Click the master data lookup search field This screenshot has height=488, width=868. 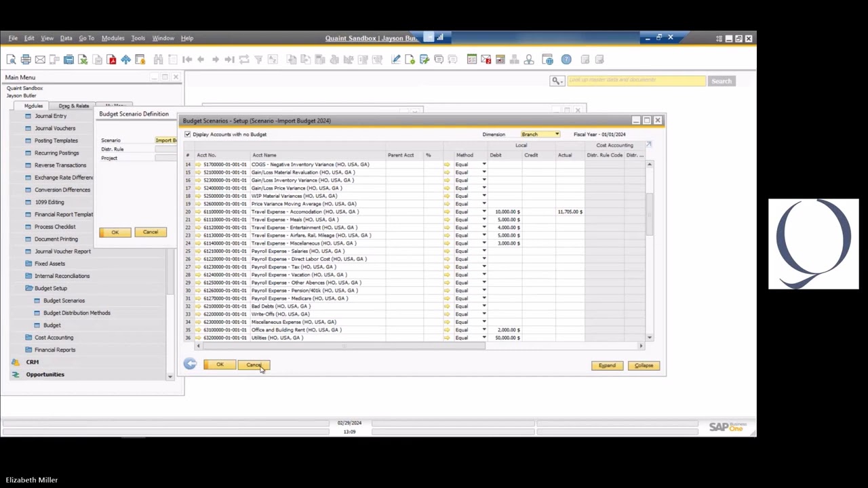[635, 81]
